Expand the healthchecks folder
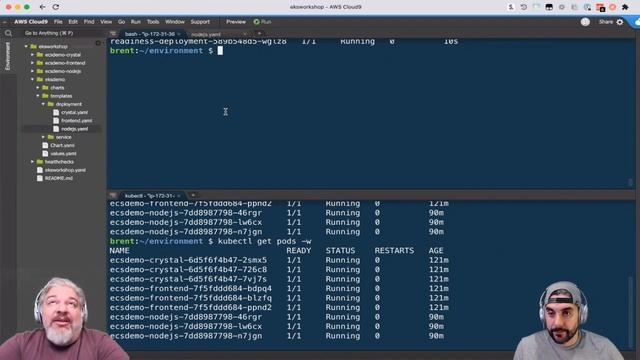The height and width of the screenshot is (360, 640). coord(32,162)
